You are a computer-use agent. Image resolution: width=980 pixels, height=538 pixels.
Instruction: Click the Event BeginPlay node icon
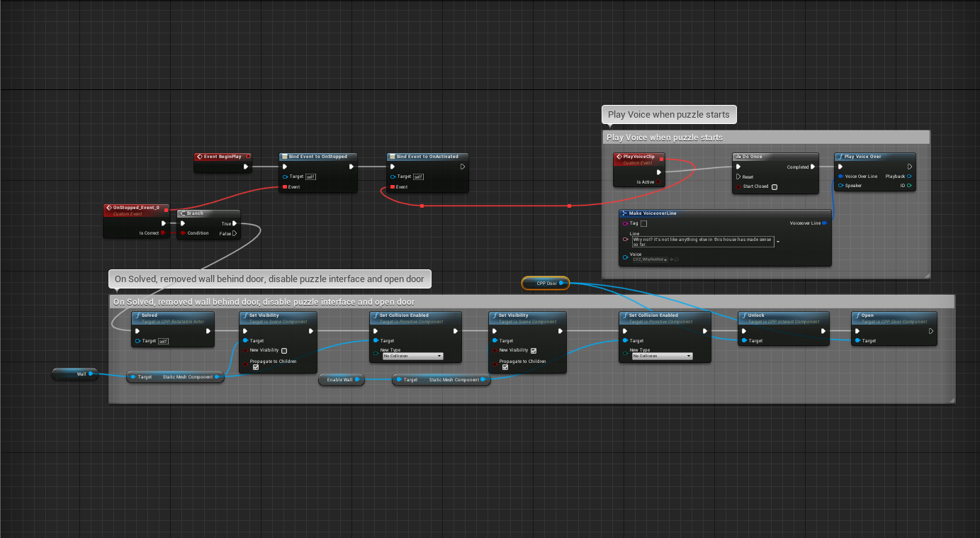click(x=200, y=157)
